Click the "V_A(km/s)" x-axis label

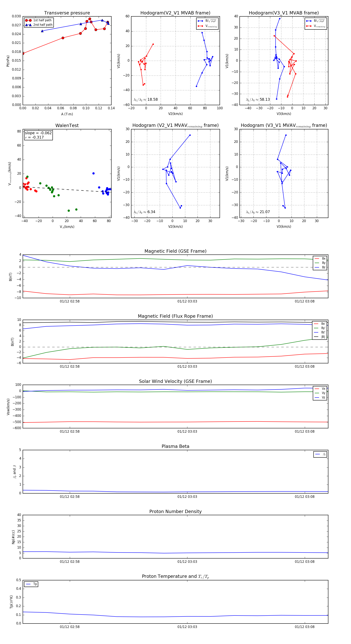tap(67, 227)
